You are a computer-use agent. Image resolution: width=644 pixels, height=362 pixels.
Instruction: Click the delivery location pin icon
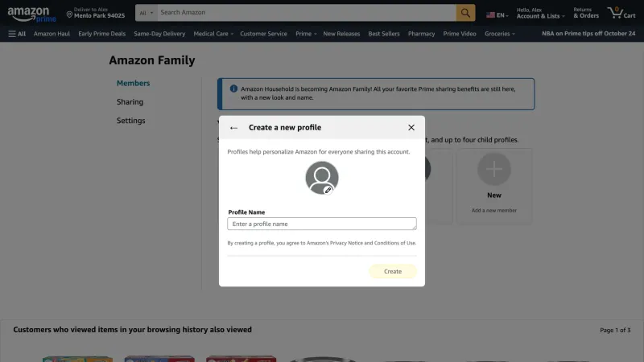coord(69,14)
